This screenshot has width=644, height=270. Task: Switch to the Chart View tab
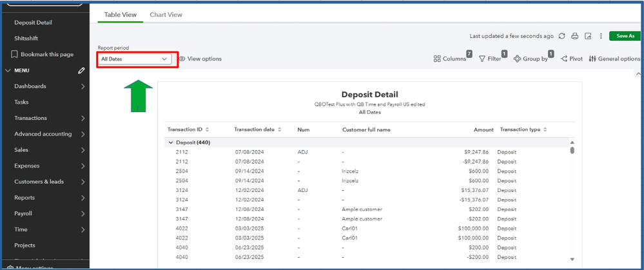[166, 14]
